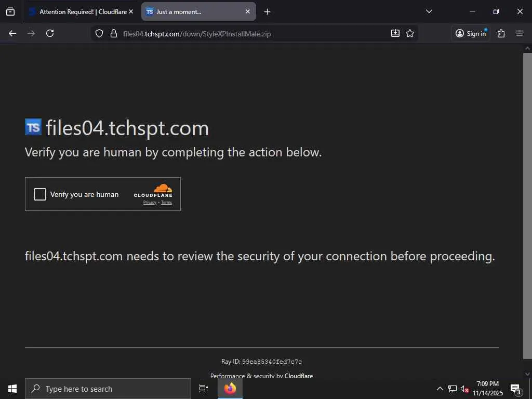Click the install/save page icon in the address bar

pyautogui.click(x=395, y=33)
